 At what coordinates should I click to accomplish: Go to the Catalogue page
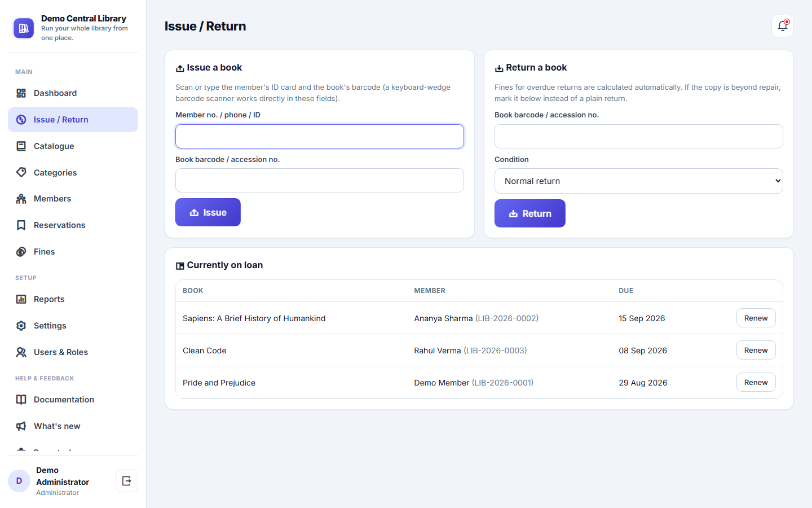(x=73, y=146)
